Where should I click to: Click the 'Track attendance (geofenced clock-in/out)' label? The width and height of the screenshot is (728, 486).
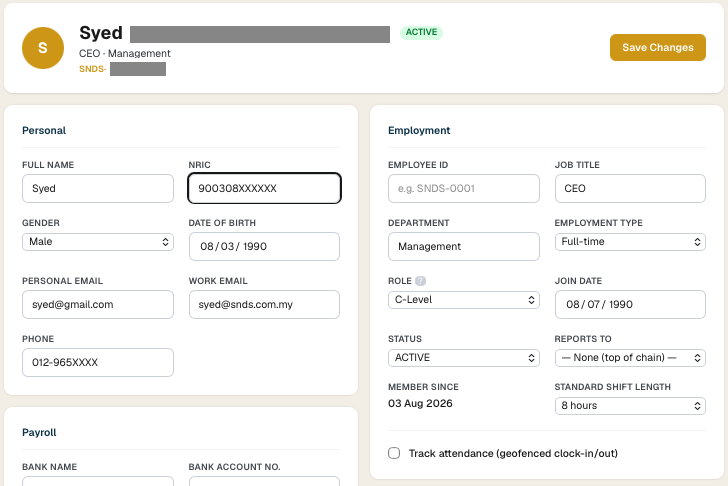click(x=513, y=454)
